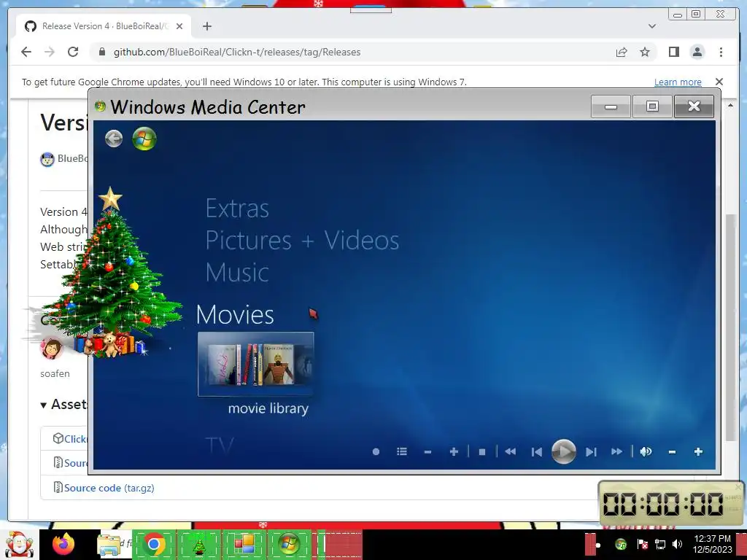Click the movie library label
This screenshot has height=560, width=747.
point(268,408)
